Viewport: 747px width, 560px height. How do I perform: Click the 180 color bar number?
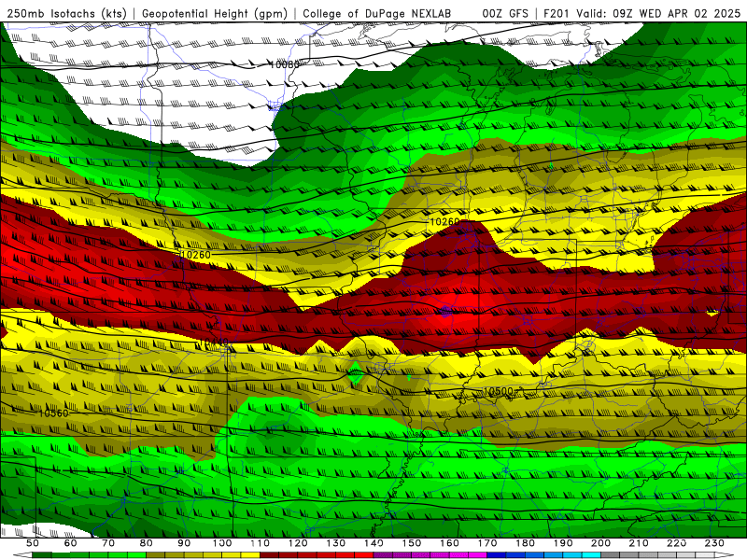(526, 543)
